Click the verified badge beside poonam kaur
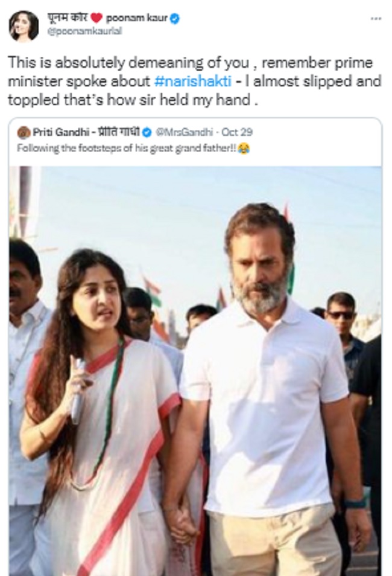The height and width of the screenshot is (576, 392). (x=175, y=19)
